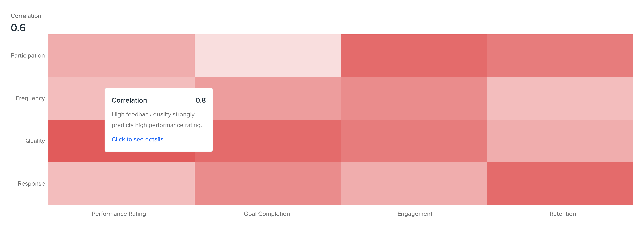Click the "Click to see details" link
Image resolution: width=644 pixels, height=230 pixels.
click(x=137, y=139)
